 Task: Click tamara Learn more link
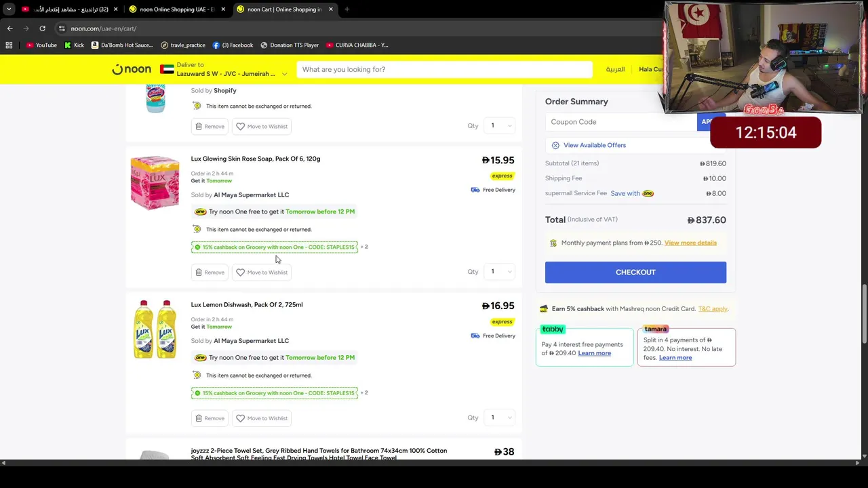coord(675,358)
